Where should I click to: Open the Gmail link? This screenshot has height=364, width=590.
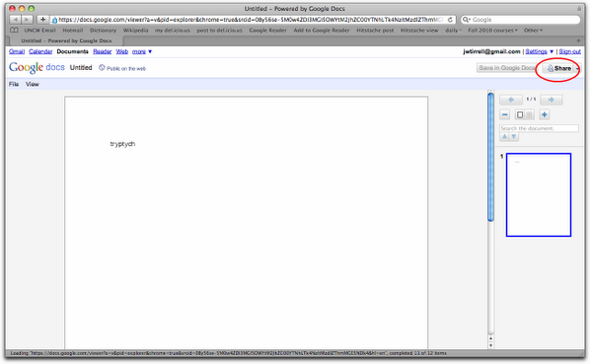17,51
